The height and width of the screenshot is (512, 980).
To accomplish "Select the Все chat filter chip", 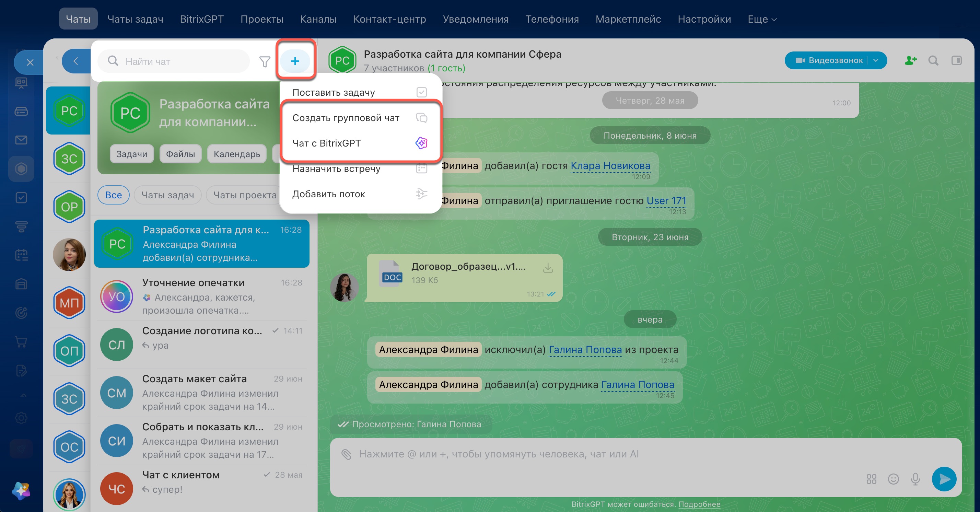I will [113, 195].
